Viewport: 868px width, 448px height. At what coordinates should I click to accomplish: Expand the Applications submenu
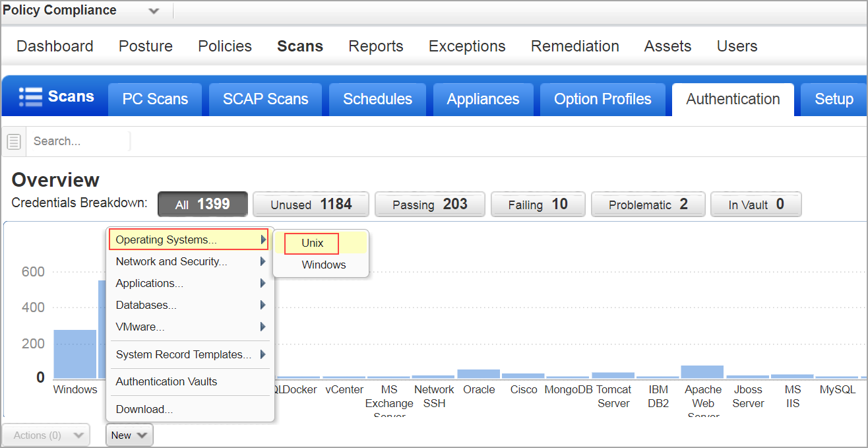(190, 283)
